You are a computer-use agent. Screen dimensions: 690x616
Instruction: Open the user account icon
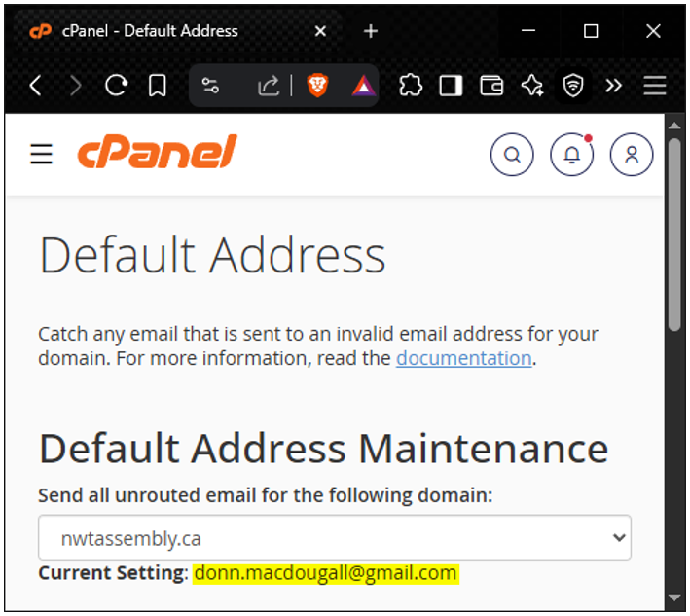(x=632, y=155)
